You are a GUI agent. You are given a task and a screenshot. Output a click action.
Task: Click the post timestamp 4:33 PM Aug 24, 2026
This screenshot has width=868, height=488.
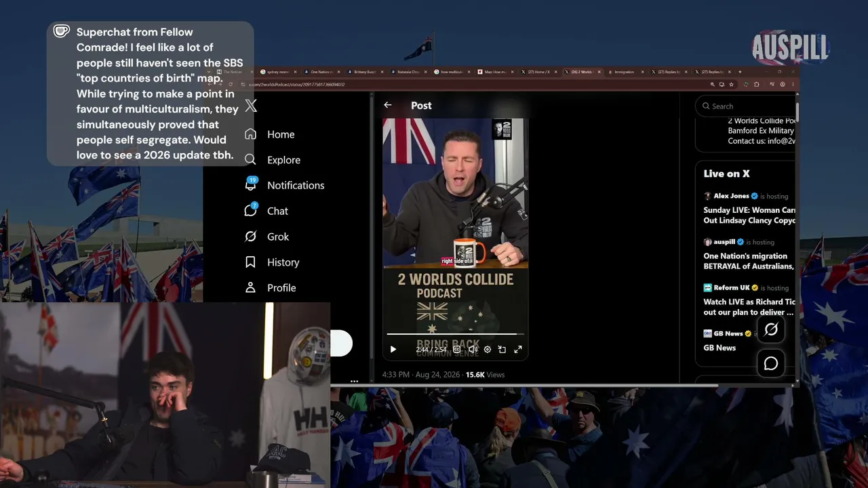420,374
